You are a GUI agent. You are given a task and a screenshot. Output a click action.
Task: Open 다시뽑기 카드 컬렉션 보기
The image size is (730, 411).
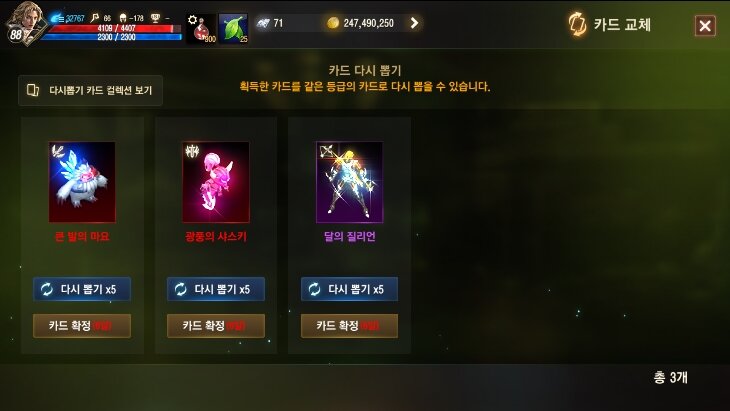90,90
